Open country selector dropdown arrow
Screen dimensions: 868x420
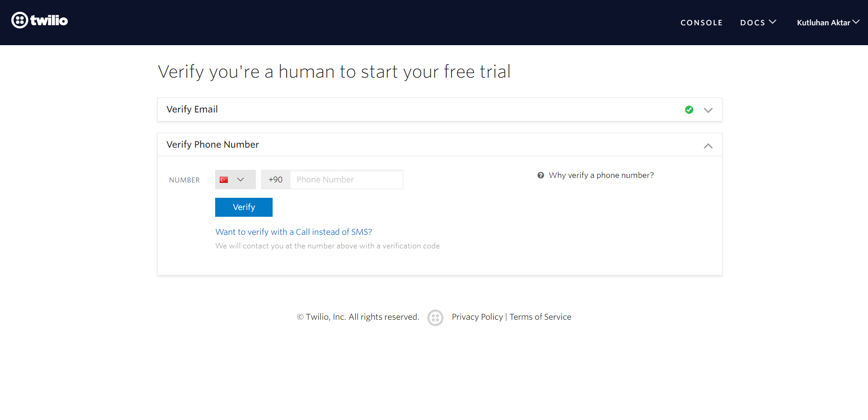click(x=241, y=180)
